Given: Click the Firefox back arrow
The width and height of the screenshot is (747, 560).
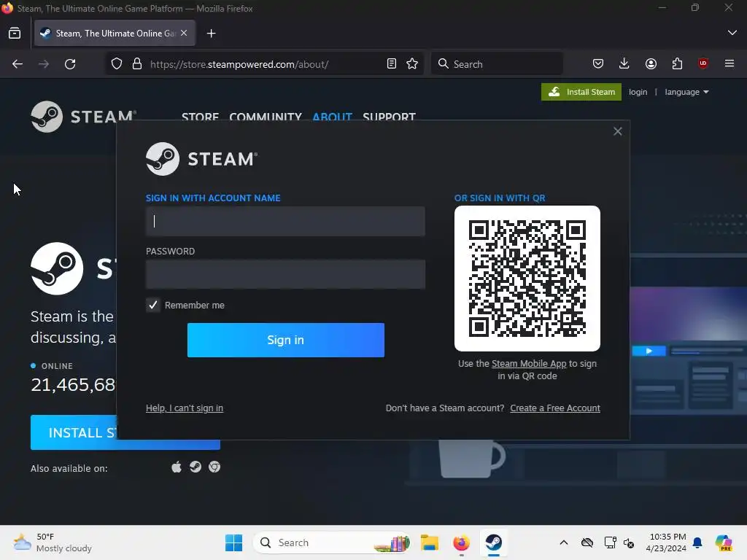Looking at the screenshot, I should tap(18, 64).
